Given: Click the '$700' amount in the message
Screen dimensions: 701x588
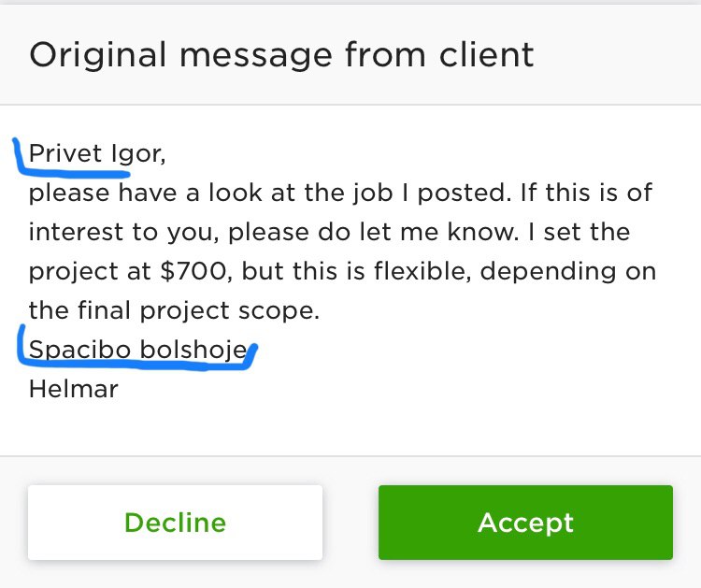Looking at the screenshot, I should (193, 271).
